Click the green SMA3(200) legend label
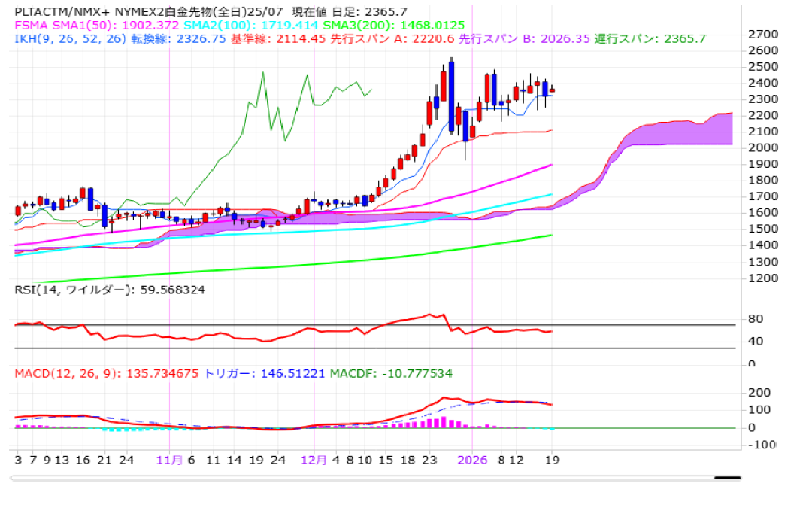Image resolution: width=812 pixels, height=529 pixels. tap(351, 25)
